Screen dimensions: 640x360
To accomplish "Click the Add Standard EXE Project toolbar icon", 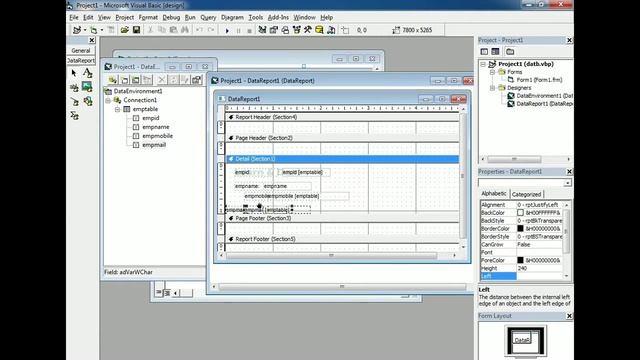I will click(x=77, y=30).
